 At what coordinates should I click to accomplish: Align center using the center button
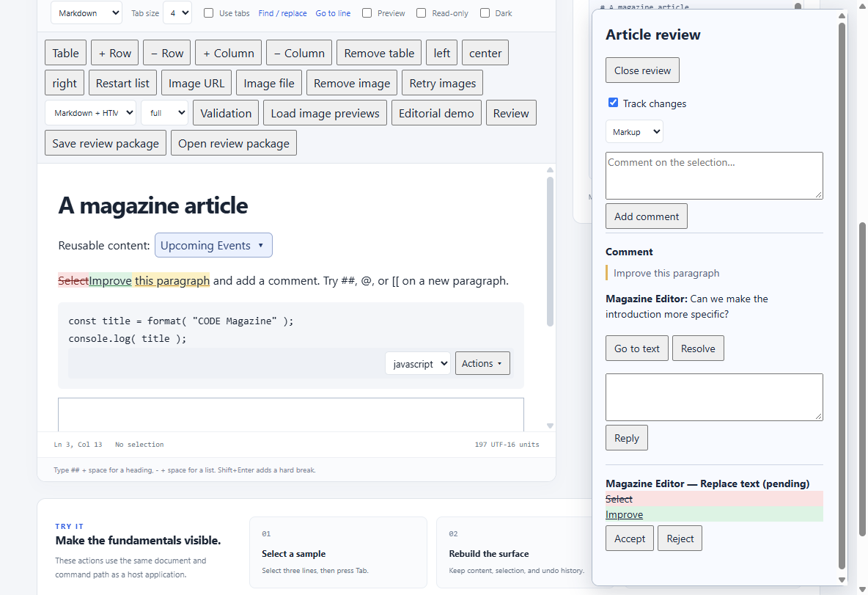[x=485, y=53]
